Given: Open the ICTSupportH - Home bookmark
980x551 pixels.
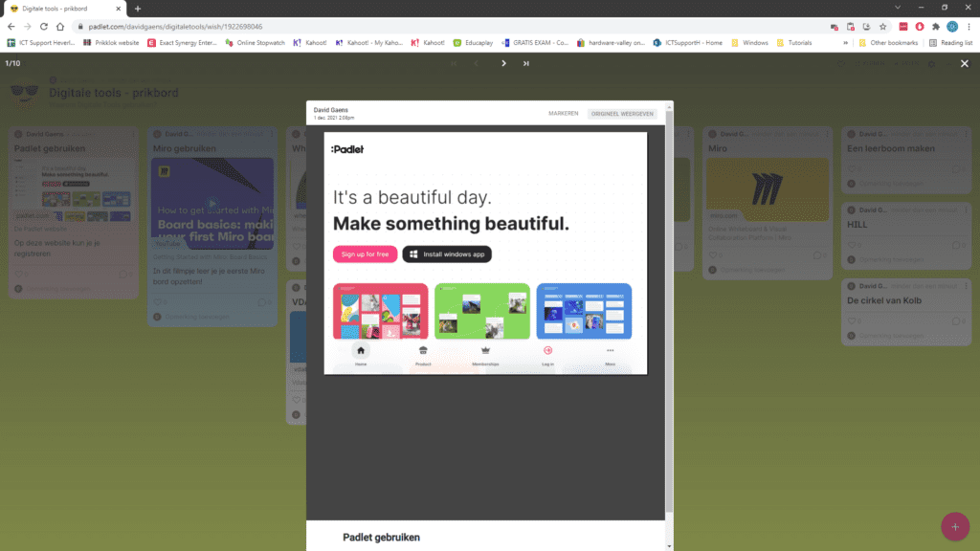Looking at the screenshot, I should [687, 43].
